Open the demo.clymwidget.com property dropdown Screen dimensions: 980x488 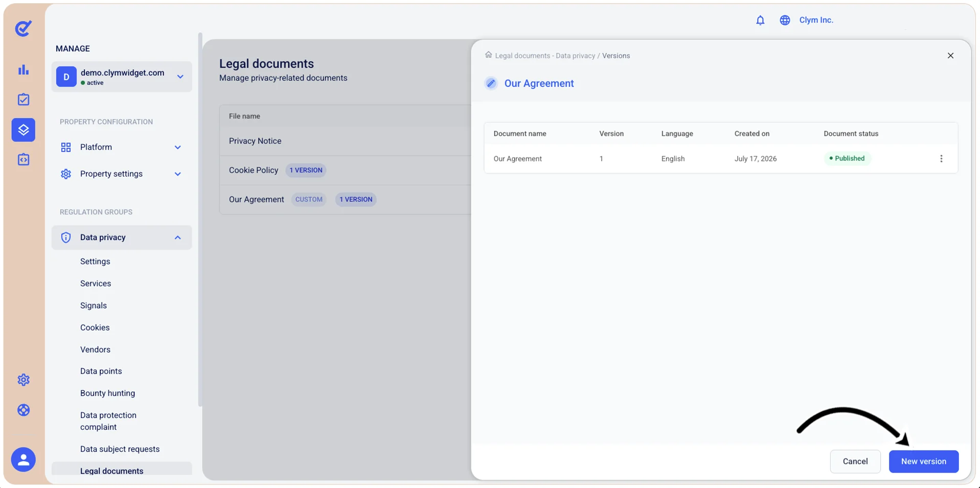coord(122,77)
